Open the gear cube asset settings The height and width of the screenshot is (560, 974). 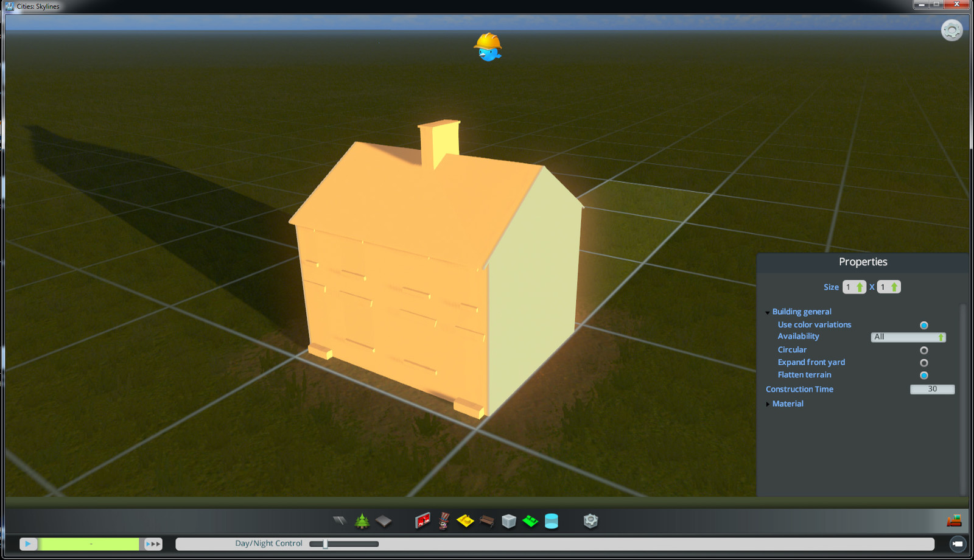point(590,521)
